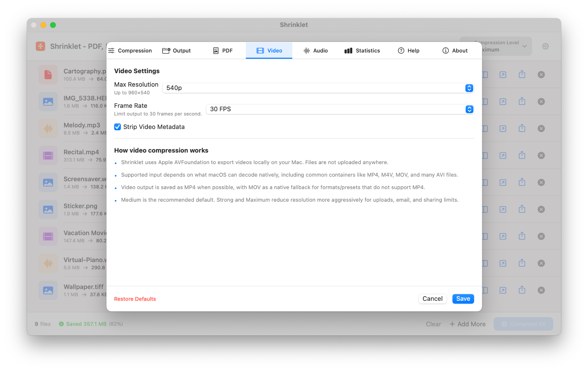Open the Max Resolution dropdown showing 540p
Screen dimensions: 588x371
pos(318,88)
